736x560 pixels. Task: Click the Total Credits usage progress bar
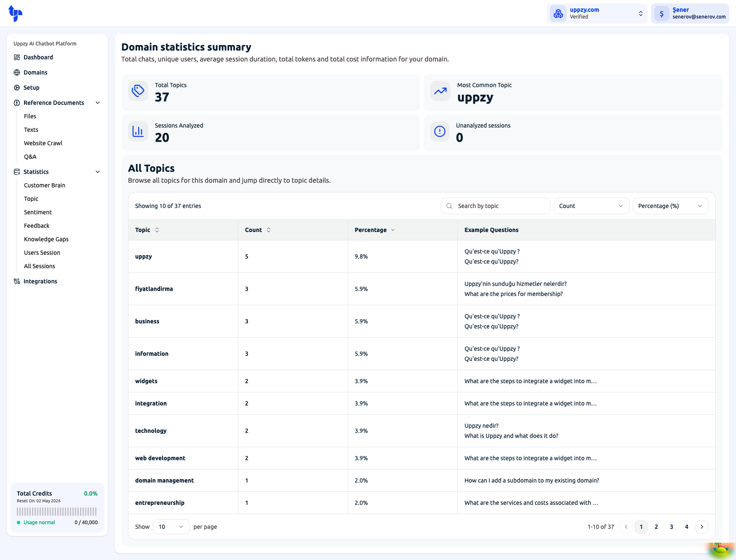coord(57,512)
